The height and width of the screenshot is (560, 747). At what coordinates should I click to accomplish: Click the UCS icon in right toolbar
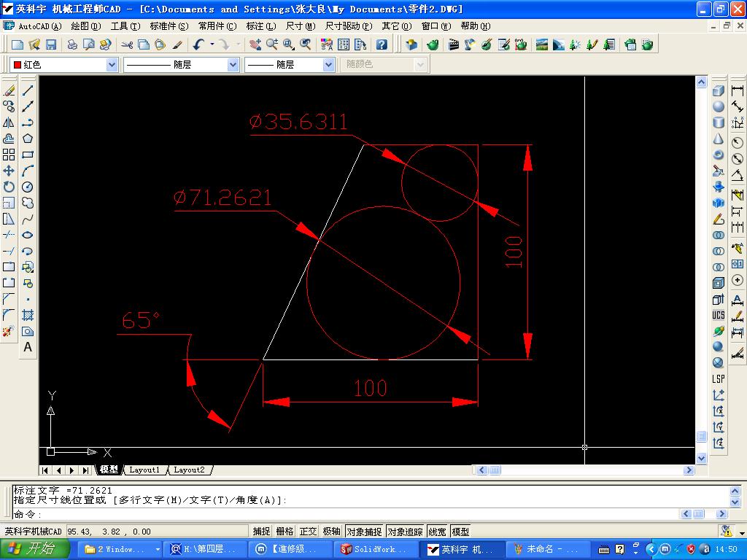pos(719,315)
